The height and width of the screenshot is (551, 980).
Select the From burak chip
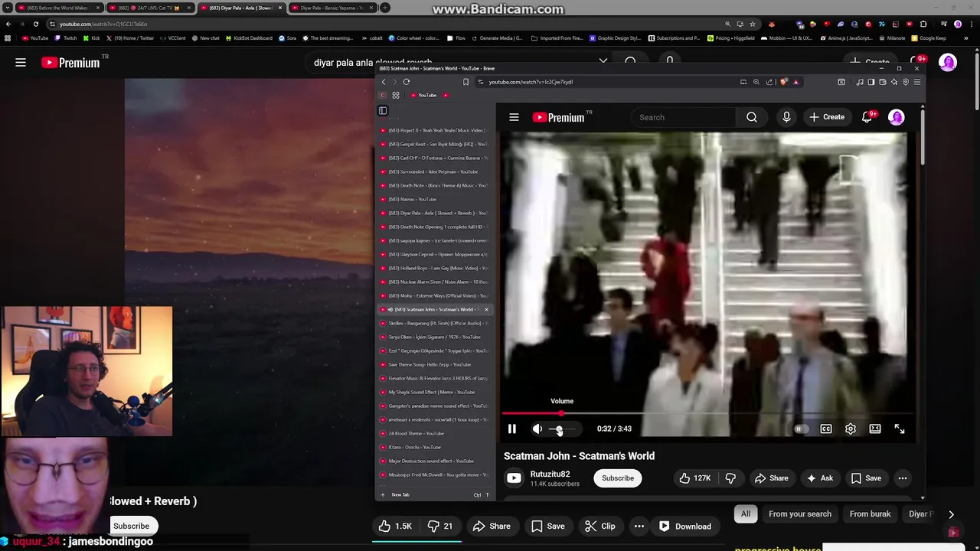coord(870,514)
